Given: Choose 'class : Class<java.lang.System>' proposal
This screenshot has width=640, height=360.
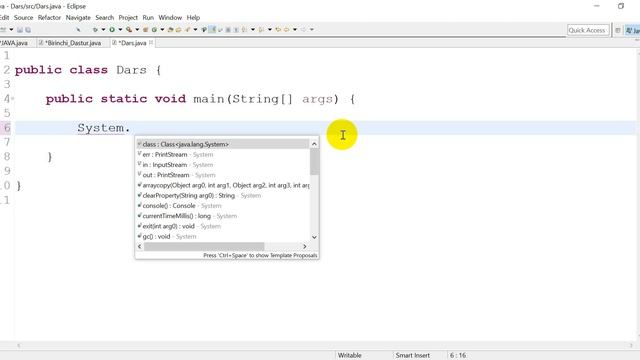Looking at the screenshot, I should tap(223, 144).
